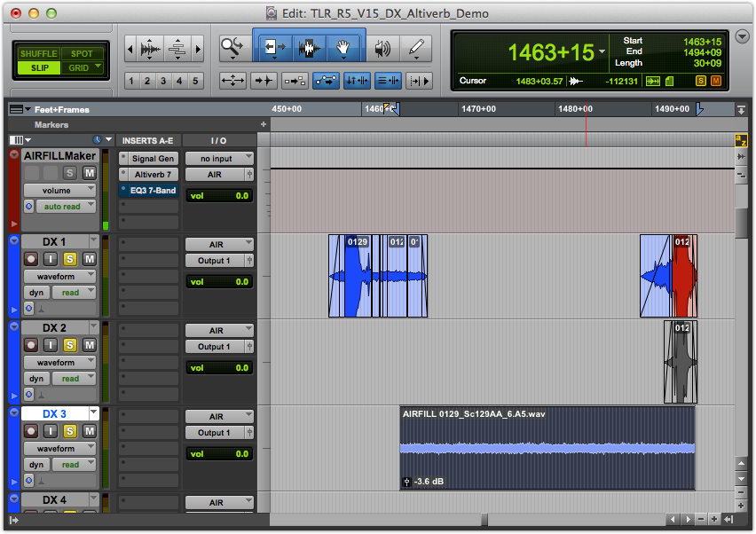Toggle Solo on DX 1 track
Image resolution: width=756 pixels, height=534 pixels.
click(x=70, y=259)
